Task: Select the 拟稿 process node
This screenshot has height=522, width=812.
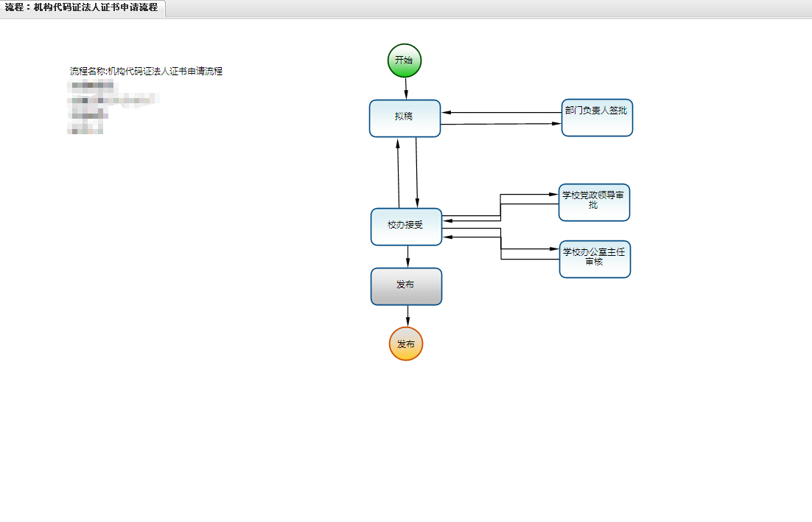Action: coord(405,118)
